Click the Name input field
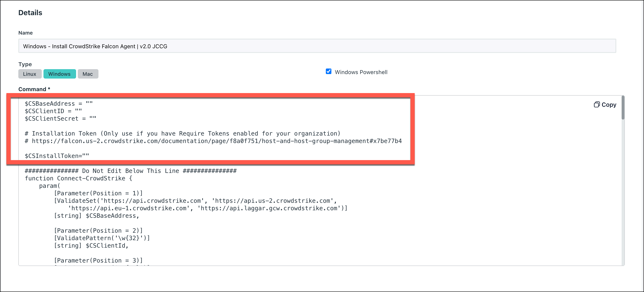644x292 pixels. pos(317,46)
